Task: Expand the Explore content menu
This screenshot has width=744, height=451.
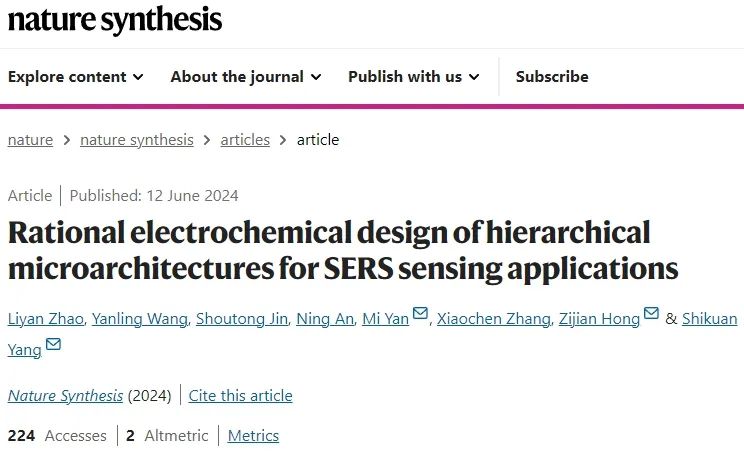Action: pyautogui.click(x=76, y=77)
